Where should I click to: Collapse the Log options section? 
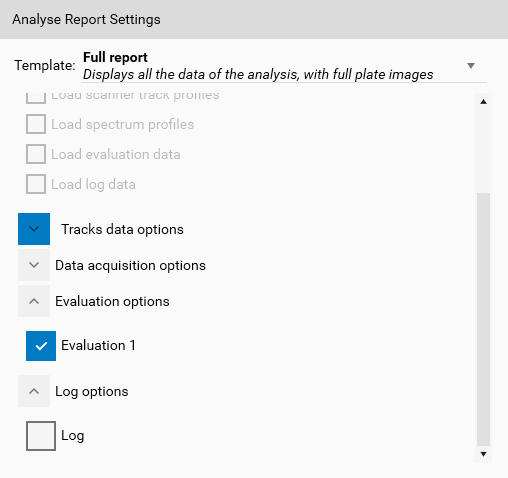tap(34, 391)
